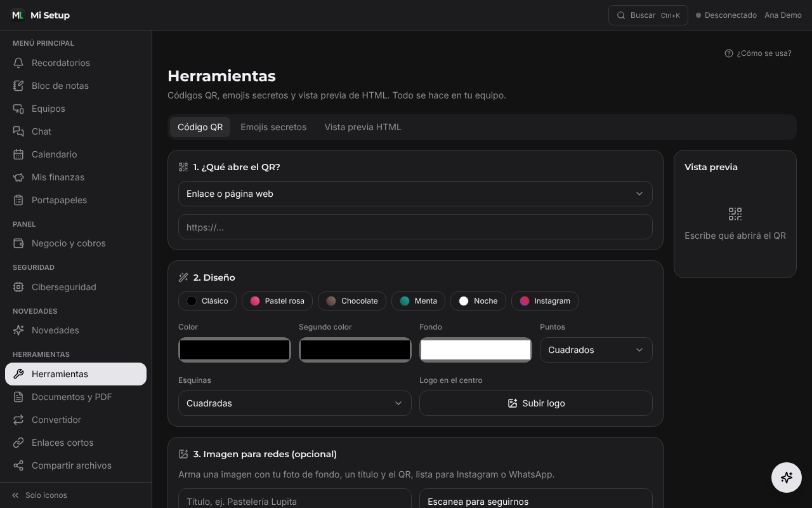Apply the Noche design preset
This screenshot has height=508, width=812.
tap(478, 301)
